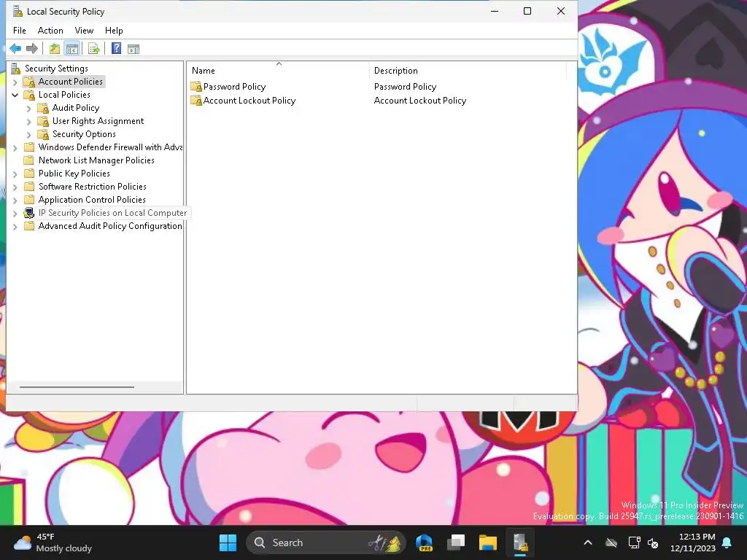
Task: Click the Account Policies folder icon in tree
Action: [x=29, y=82]
